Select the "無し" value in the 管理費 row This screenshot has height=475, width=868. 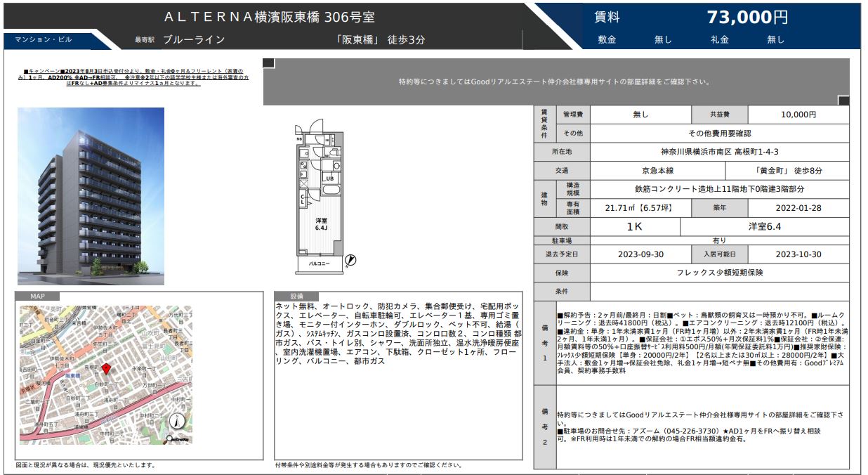tap(640, 115)
